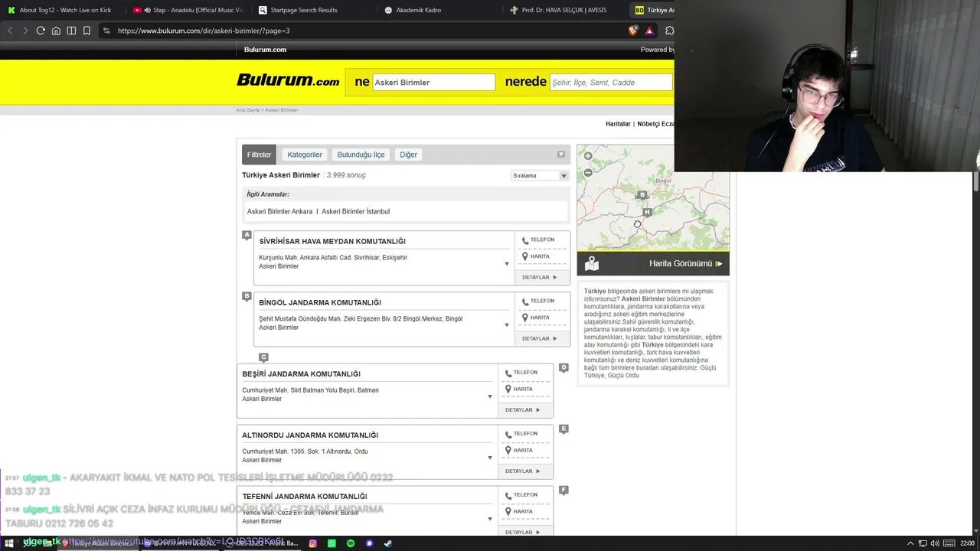Viewport: 980px width, 551px height.
Task: Open WhatsApp from the taskbar
Action: click(x=332, y=543)
